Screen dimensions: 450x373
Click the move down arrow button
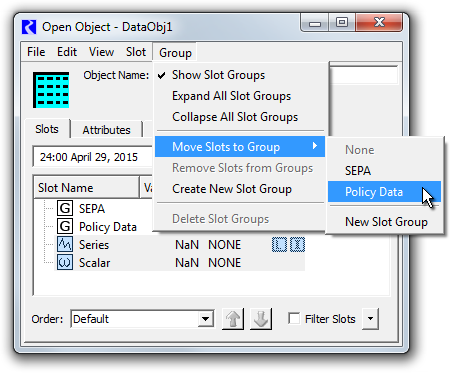pos(261,319)
